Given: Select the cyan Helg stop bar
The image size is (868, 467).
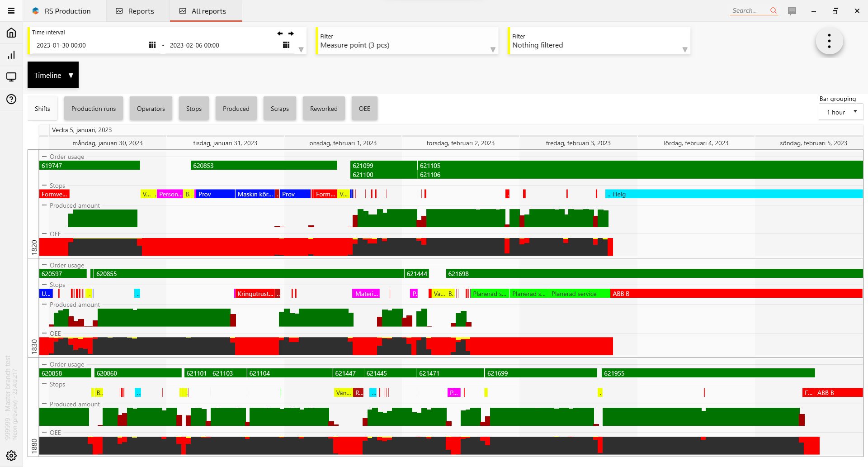Looking at the screenshot, I should coord(733,194).
